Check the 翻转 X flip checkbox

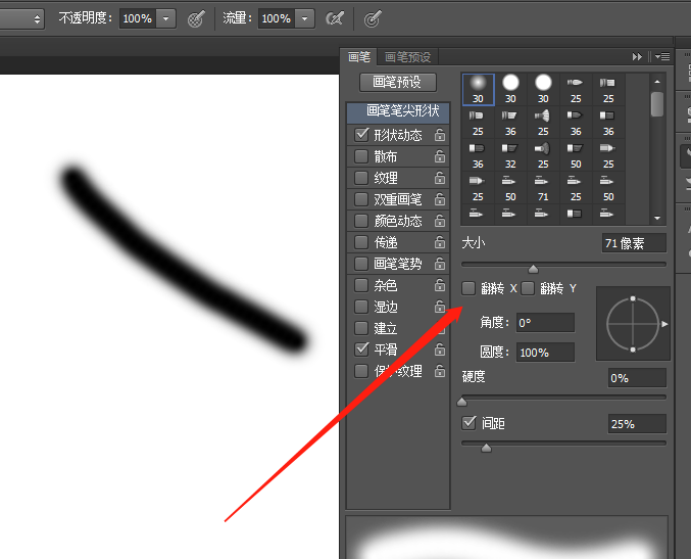pos(468,288)
